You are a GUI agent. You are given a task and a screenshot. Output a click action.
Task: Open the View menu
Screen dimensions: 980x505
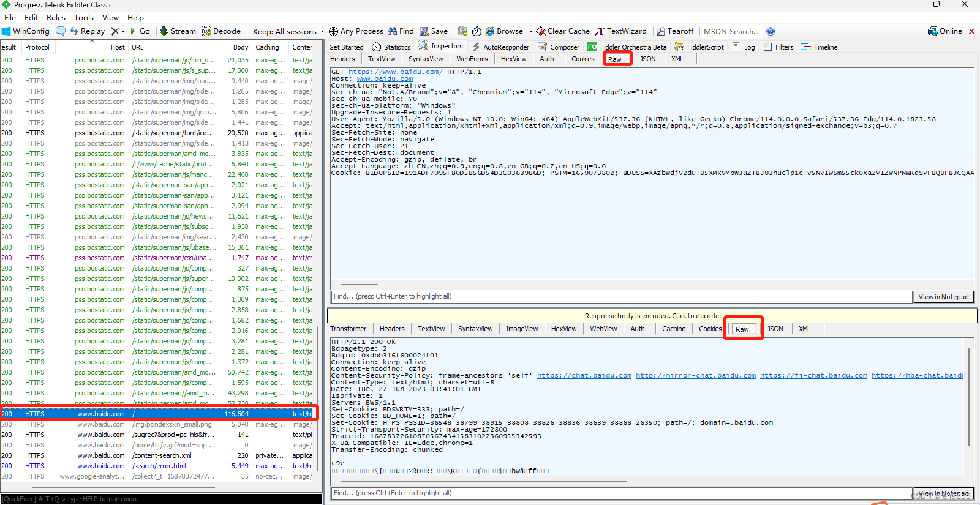coord(110,18)
